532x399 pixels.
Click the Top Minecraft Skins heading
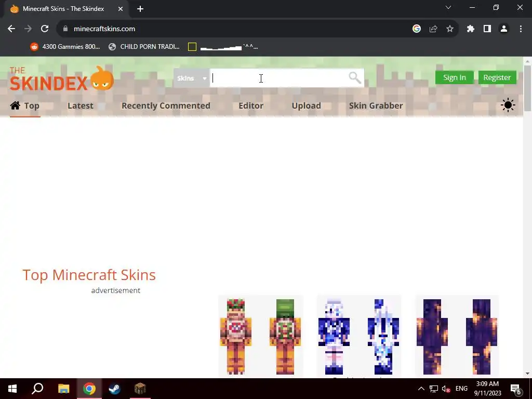(89, 275)
